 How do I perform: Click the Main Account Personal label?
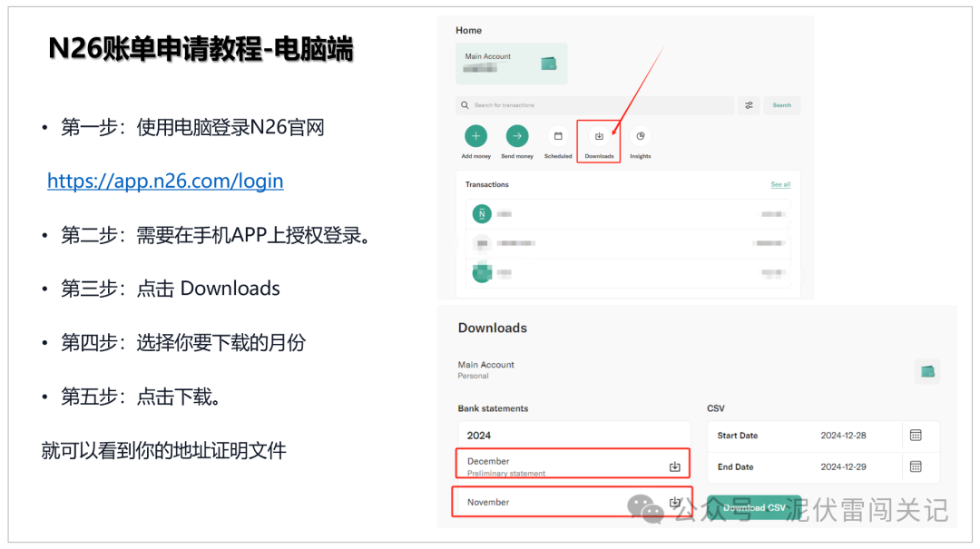(485, 369)
